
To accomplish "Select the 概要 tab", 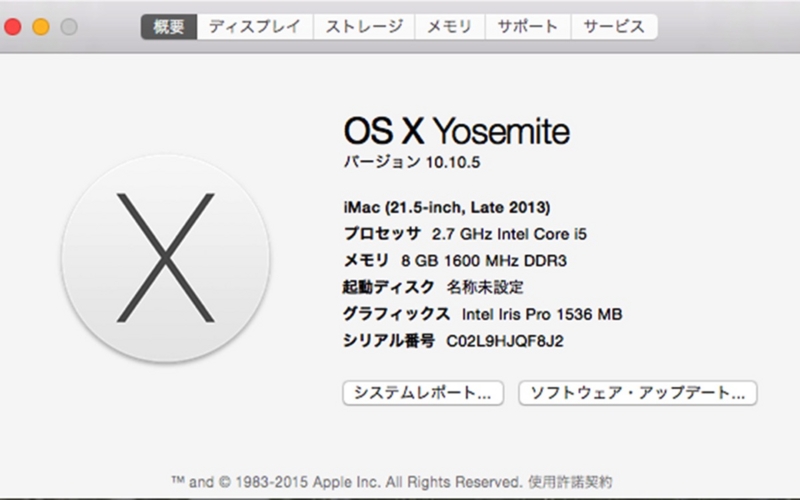I will click(x=169, y=27).
